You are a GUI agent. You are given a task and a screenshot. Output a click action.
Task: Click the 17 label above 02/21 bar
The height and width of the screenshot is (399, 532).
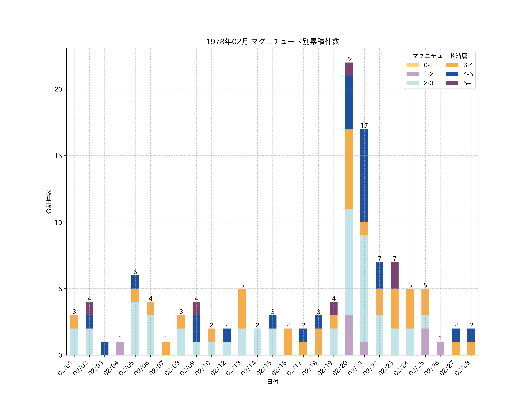click(364, 126)
